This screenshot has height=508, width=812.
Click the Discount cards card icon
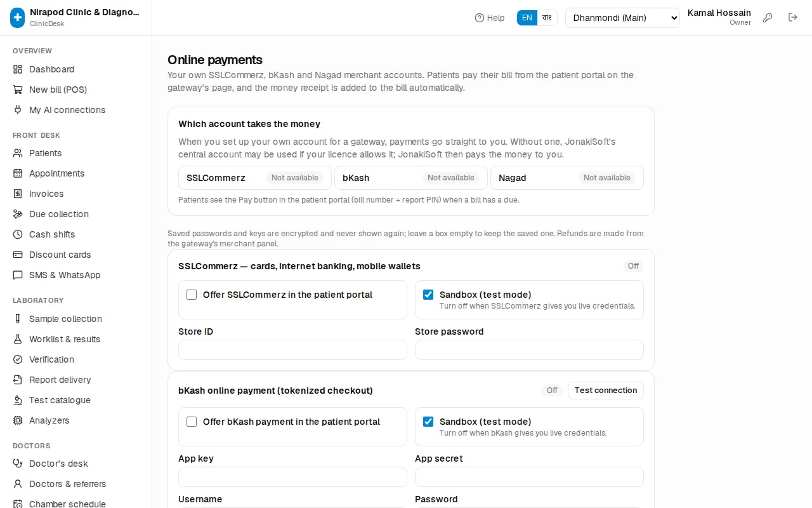[x=18, y=255]
